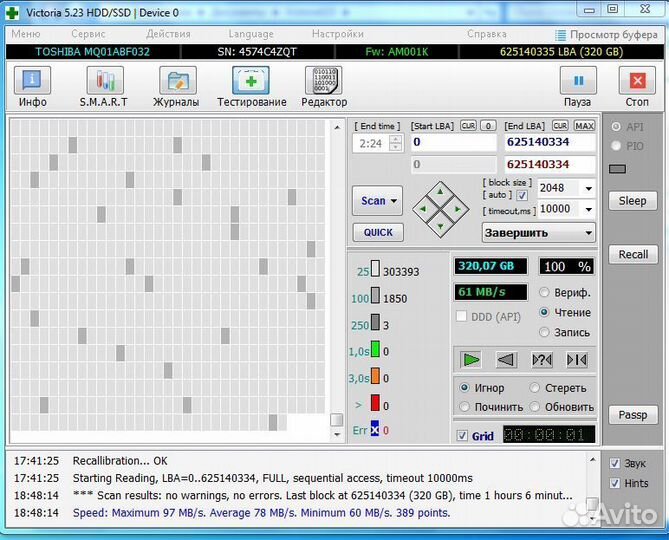The width and height of the screenshot is (669, 540).
Task: Click the MAX button next to End LBA
Action: pyautogui.click(x=584, y=126)
